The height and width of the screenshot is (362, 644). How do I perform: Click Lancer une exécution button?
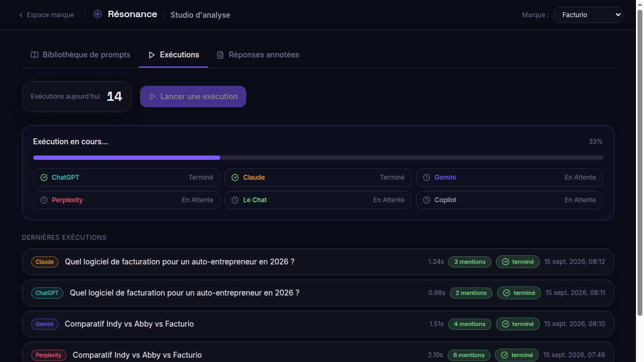193,97
